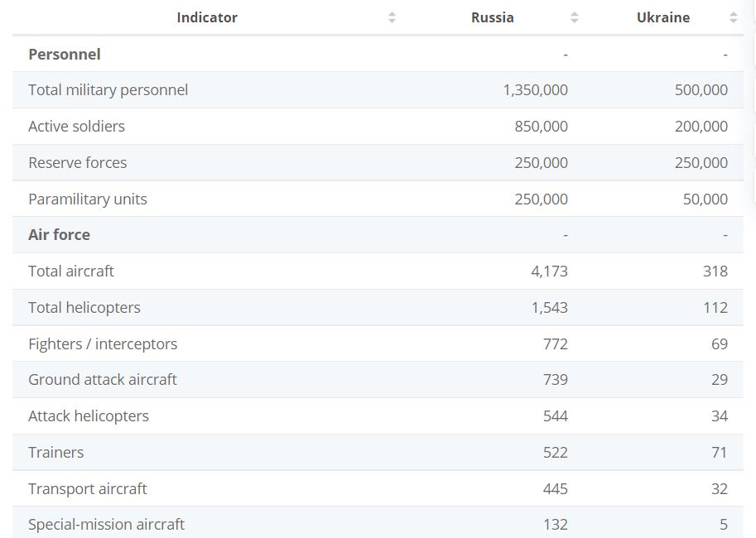Click the Special-mission aircraft row label
This screenshot has height=538, width=756.
(x=107, y=524)
